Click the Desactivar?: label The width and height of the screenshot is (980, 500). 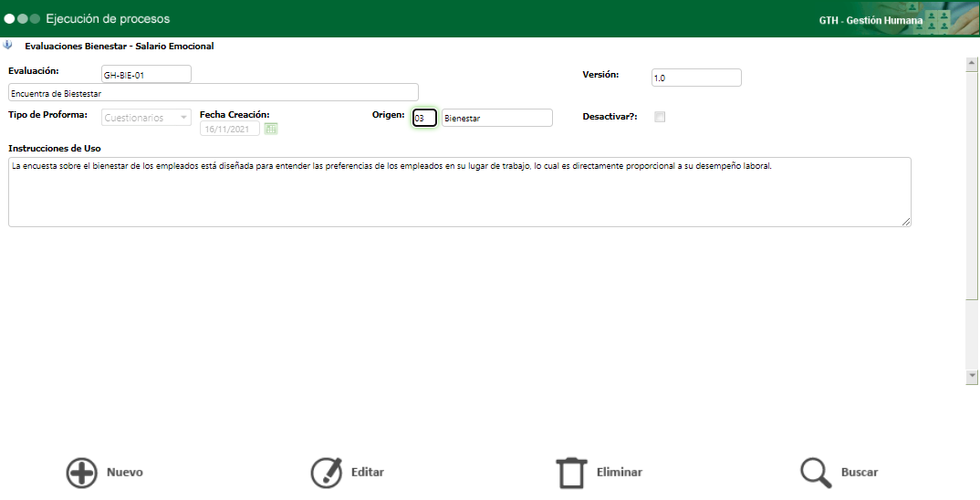pyautogui.click(x=610, y=116)
